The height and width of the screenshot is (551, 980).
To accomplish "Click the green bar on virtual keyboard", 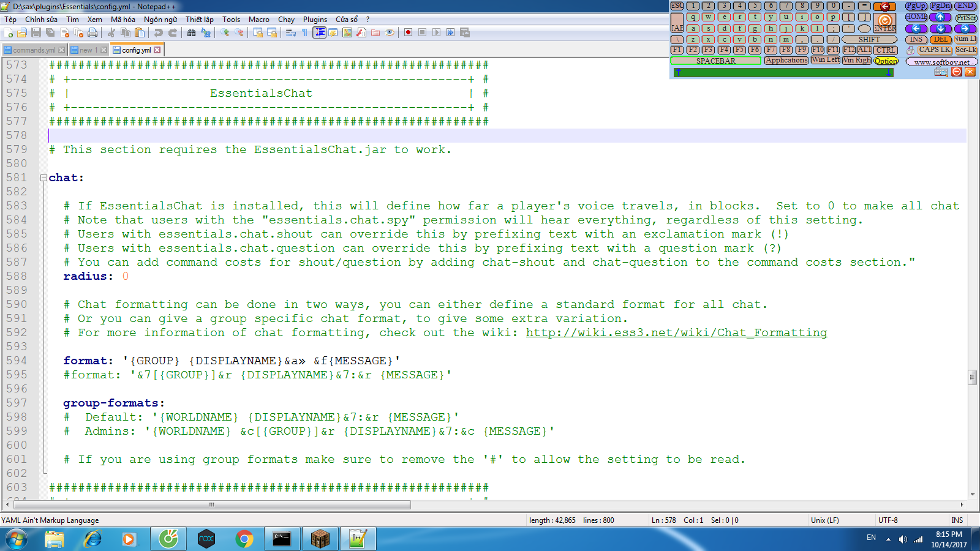I will 783,72.
